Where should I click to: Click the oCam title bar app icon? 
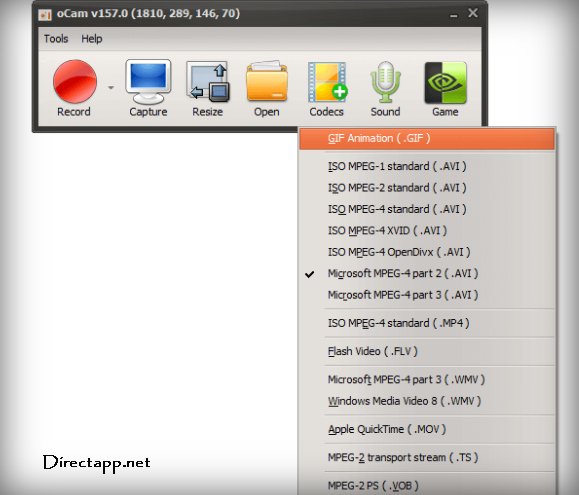point(45,15)
